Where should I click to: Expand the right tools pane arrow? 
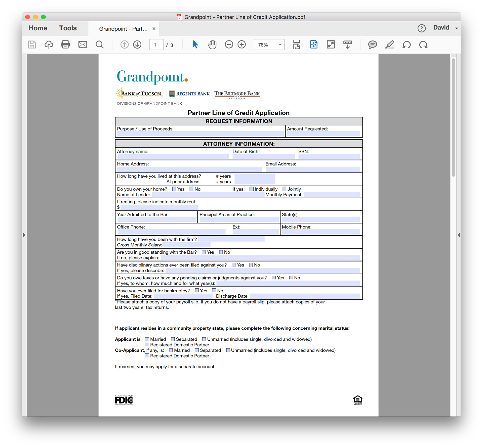pyautogui.click(x=458, y=235)
